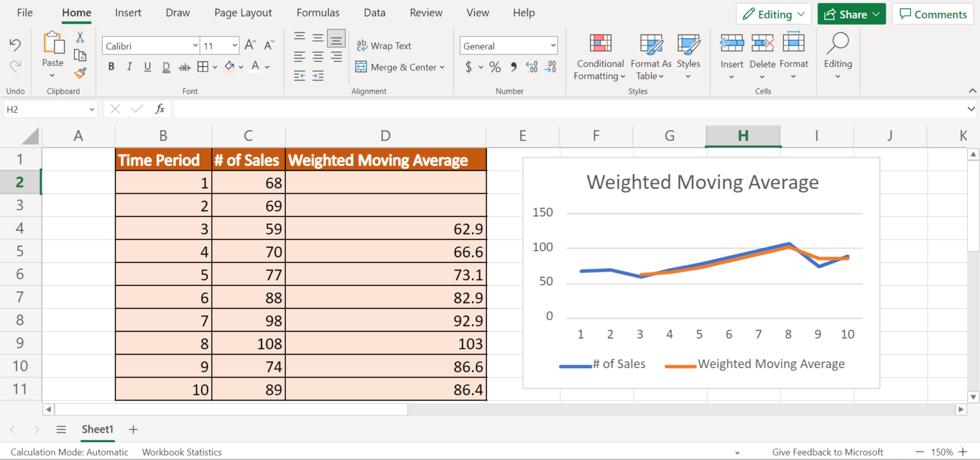This screenshot has height=460, width=980.
Task: Open the Number Format dropdown showing General
Action: coord(508,45)
